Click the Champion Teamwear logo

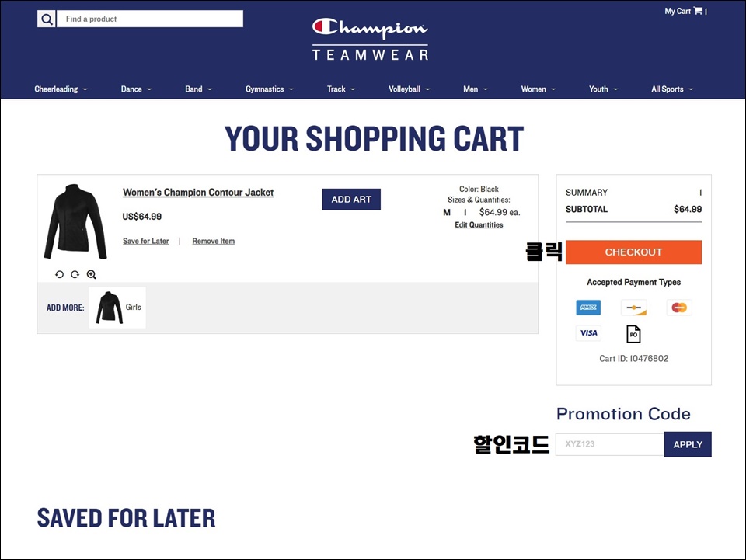point(370,40)
